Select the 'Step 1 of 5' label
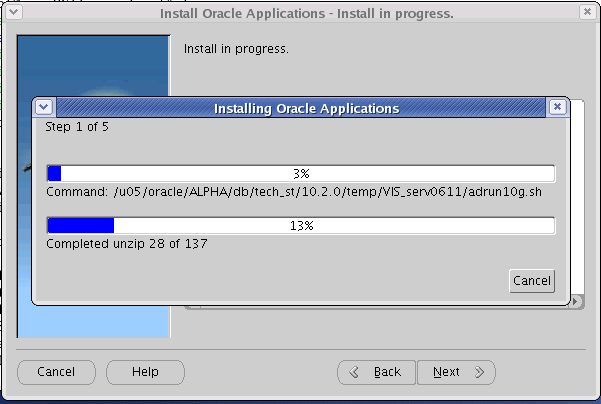Viewport: 601px width, 404px height. 77,127
